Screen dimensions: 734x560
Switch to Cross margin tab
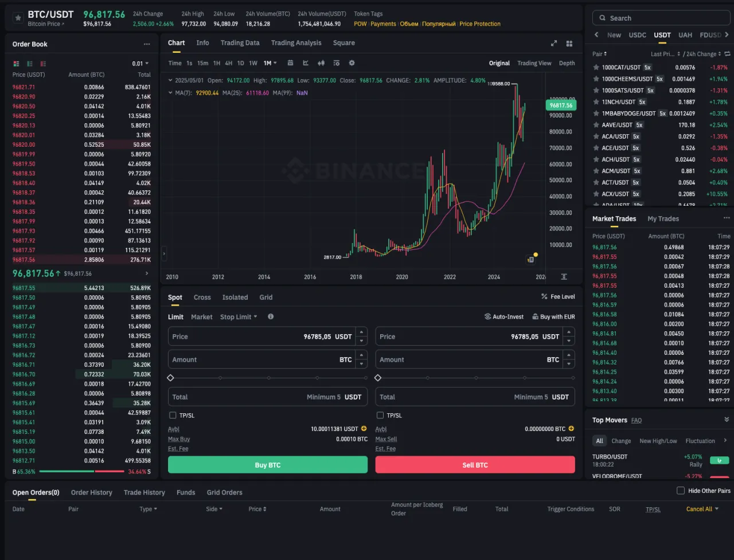pos(202,297)
